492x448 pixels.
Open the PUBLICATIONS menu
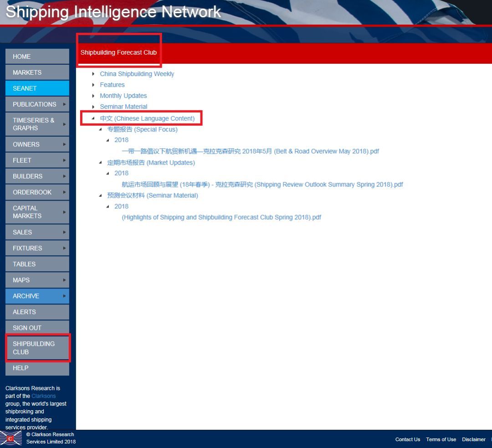[x=37, y=104]
